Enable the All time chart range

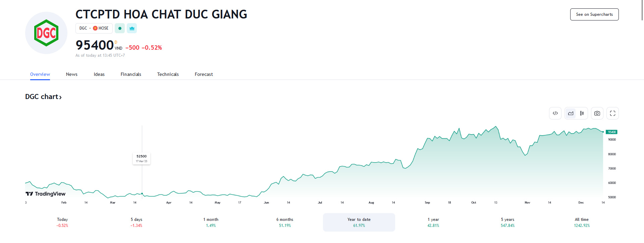click(x=581, y=222)
